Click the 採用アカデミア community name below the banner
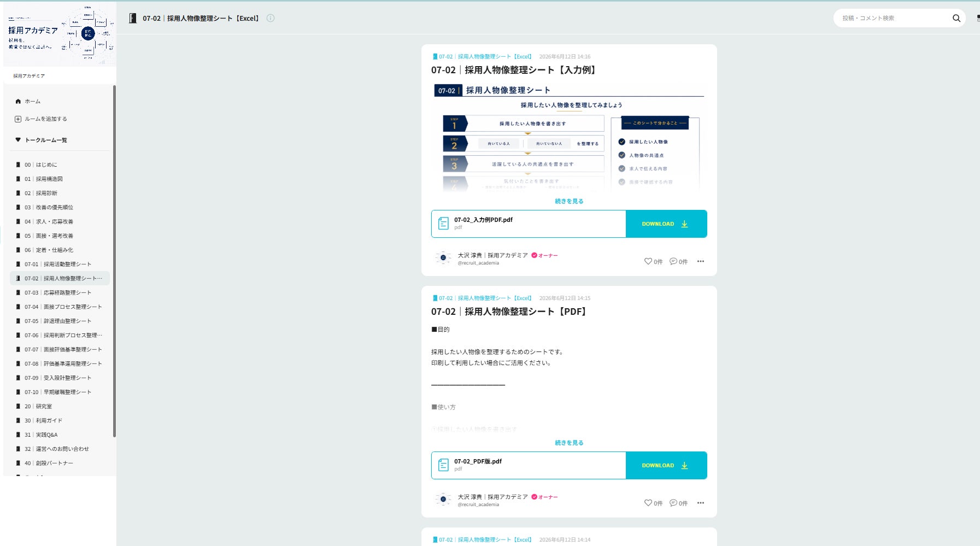 coord(29,76)
